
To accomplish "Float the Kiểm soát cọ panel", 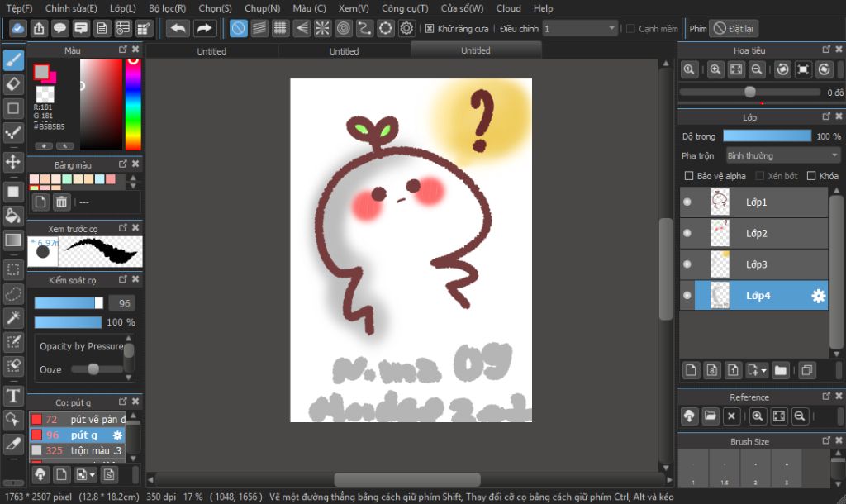I will tap(122, 279).
